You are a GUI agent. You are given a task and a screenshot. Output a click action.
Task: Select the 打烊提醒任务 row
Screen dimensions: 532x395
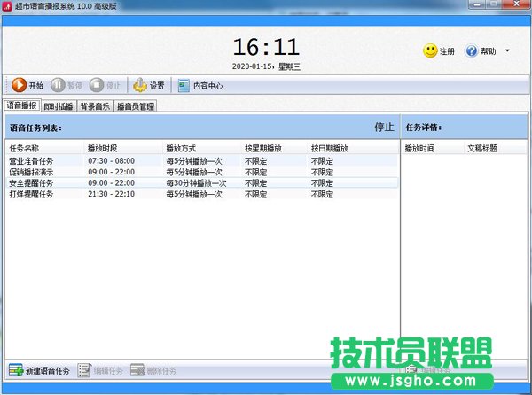(x=202, y=195)
